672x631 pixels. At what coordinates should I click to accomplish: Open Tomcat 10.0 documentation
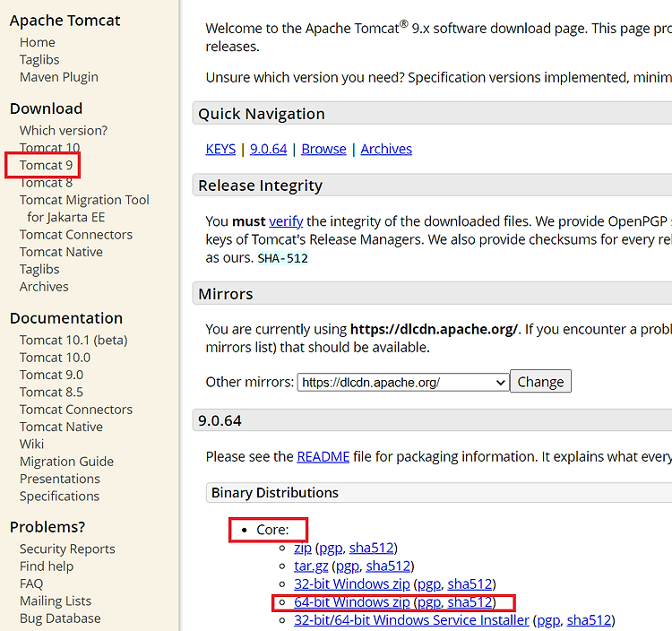(x=56, y=358)
